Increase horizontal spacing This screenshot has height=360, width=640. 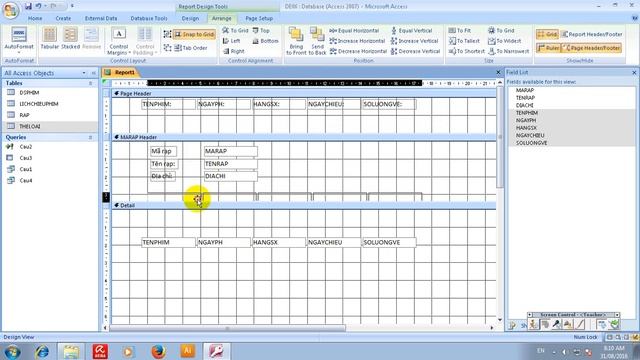click(x=357, y=41)
